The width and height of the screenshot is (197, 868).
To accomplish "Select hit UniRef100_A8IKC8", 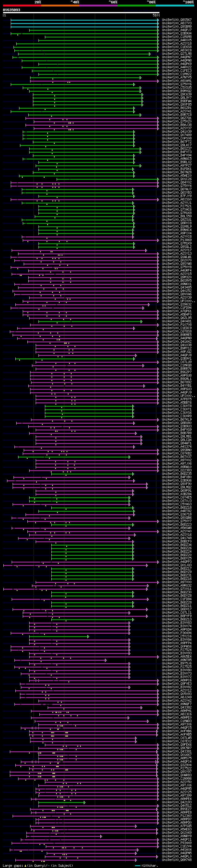I will 177,50.
